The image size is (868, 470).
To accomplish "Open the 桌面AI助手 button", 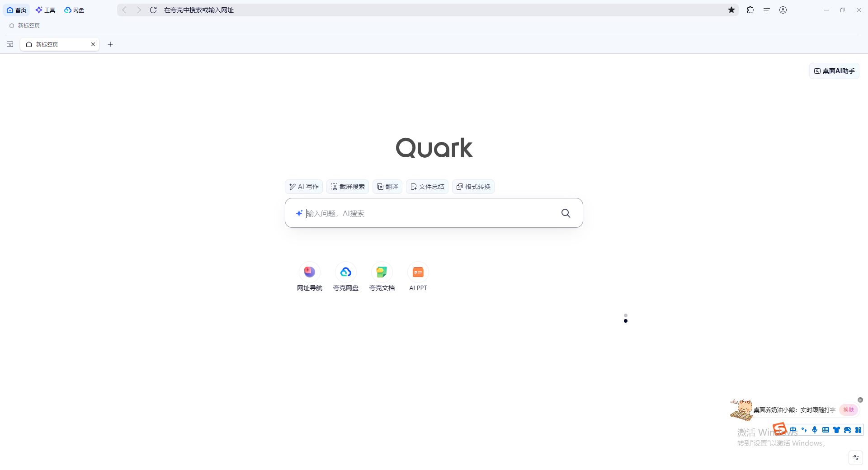I will pyautogui.click(x=834, y=71).
